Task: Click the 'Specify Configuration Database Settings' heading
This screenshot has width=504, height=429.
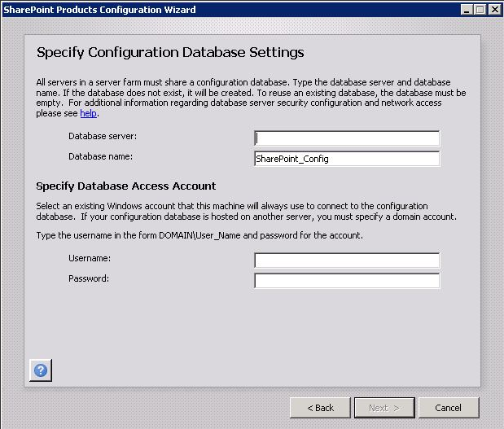Action: tap(170, 52)
